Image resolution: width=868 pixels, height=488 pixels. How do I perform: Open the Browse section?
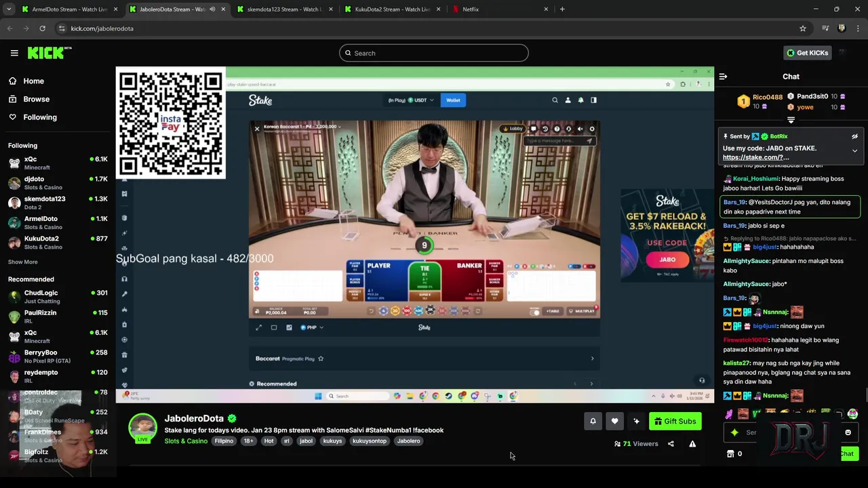click(x=36, y=99)
